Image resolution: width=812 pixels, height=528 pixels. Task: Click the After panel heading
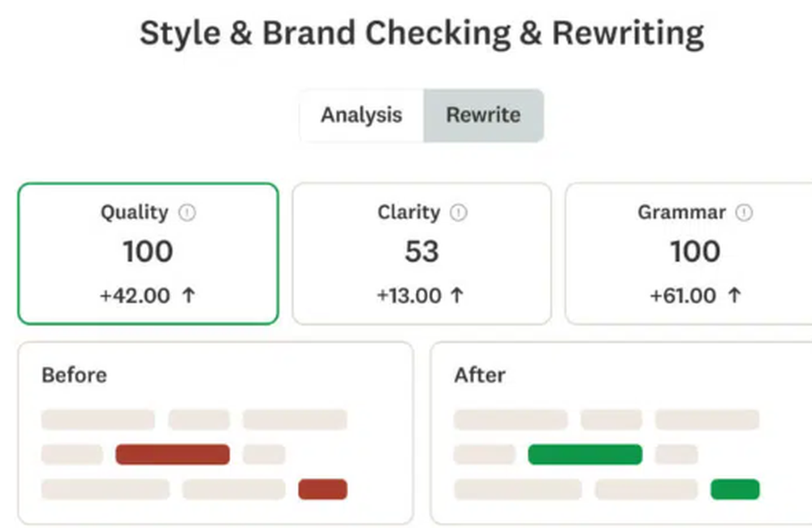pyautogui.click(x=480, y=375)
